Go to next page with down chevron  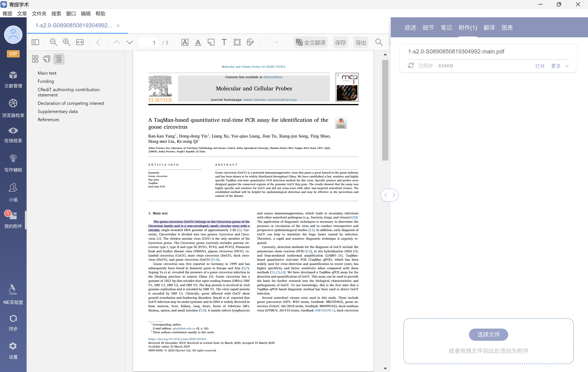pyautogui.click(x=130, y=42)
